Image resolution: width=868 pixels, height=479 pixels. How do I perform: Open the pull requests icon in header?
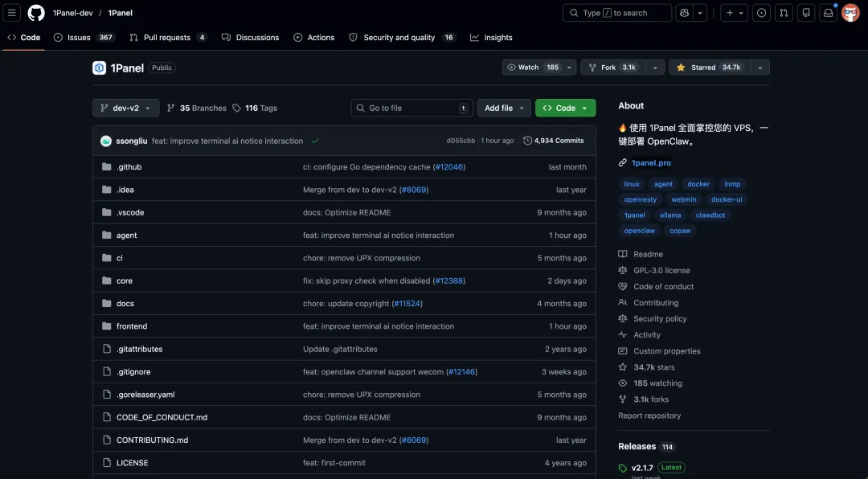pos(784,13)
